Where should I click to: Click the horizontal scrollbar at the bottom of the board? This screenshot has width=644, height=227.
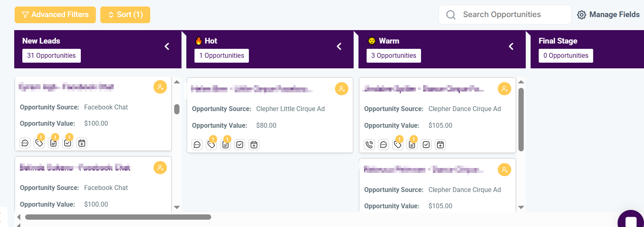(x=118, y=217)
